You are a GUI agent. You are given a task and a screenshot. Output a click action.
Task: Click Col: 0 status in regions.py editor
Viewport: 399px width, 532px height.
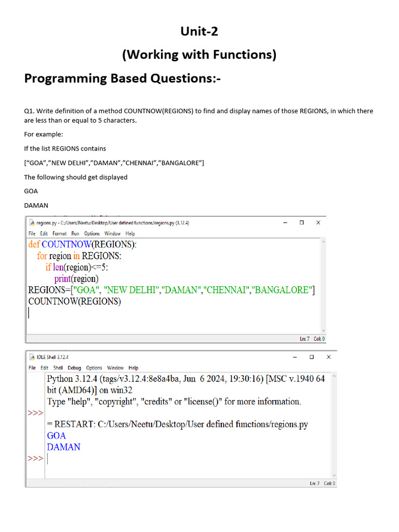[x=319, y=339]
